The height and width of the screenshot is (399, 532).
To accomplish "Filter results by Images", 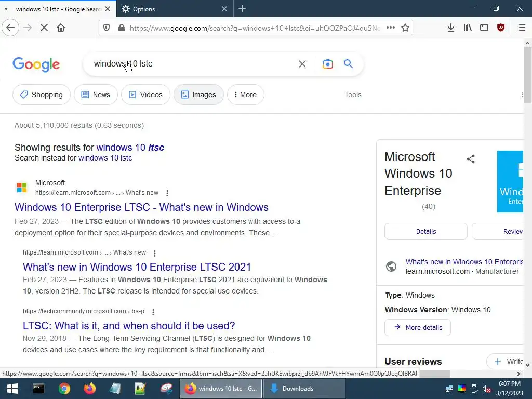I will (198, 95).
